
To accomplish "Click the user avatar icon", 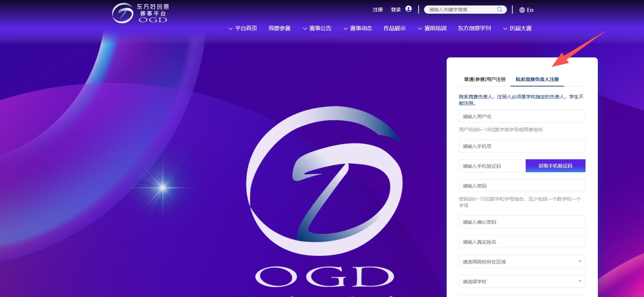I will tap(408, 9).
